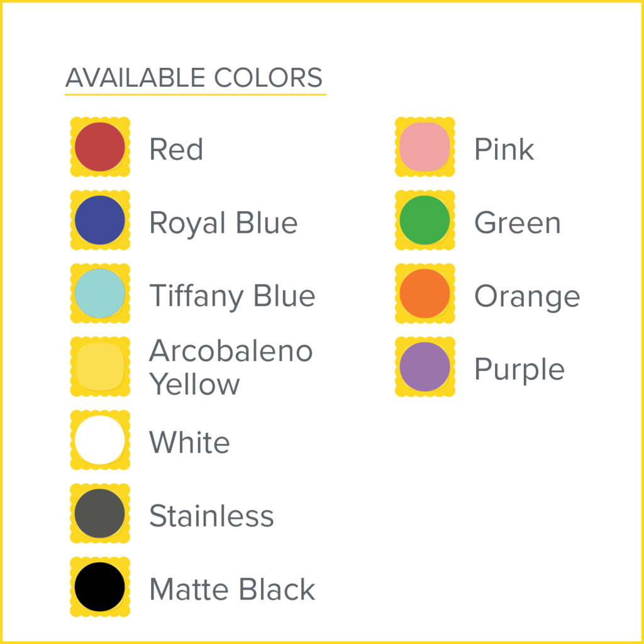Viewport: 644px width, 644px height.
Task: Select the Stainless gray swatch
Action: click(x=99, y=514)
